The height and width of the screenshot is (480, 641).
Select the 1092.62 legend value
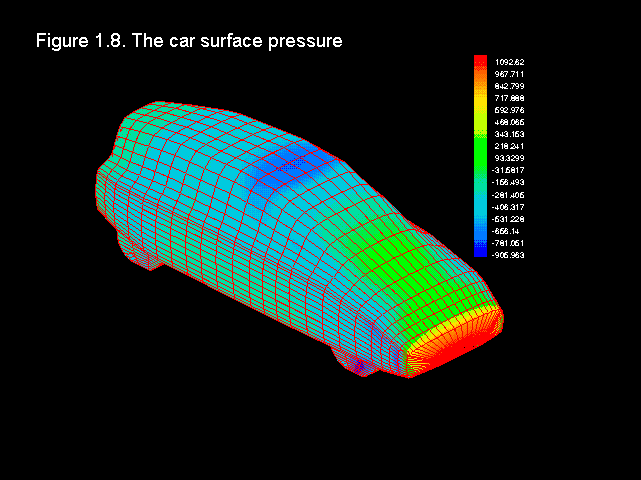click(x=509, y=62)
